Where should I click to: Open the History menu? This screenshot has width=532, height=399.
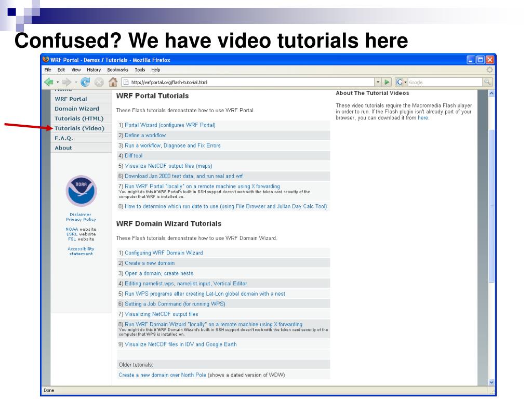click(x=94, y=70)
